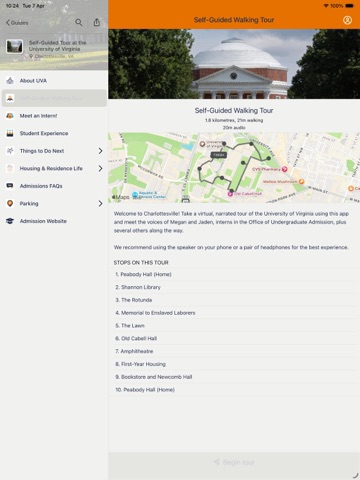The height and width of the screenshot is (480, 360).
Task: Select stop 9. Bookstore and Newcomb Hall
Action: click(x=234, y=377)
